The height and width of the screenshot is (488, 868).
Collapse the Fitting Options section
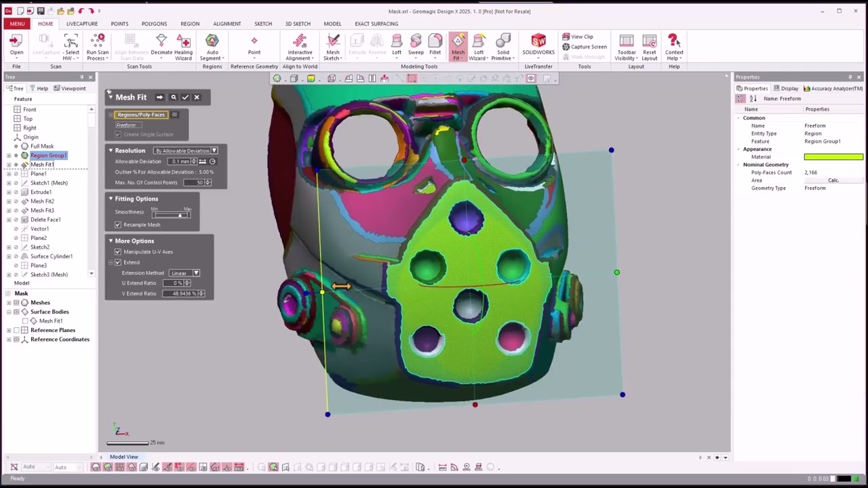pyautogui.click(x=111, y=199)
